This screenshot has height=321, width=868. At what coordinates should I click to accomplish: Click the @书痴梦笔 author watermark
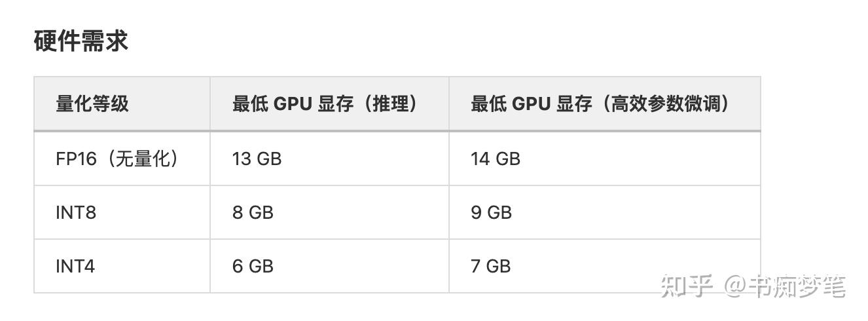785,286
